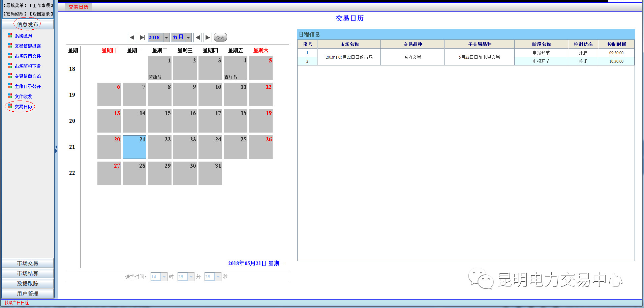Open the 五月 month dropdown
644x308 pixels.
click(188, 37)
